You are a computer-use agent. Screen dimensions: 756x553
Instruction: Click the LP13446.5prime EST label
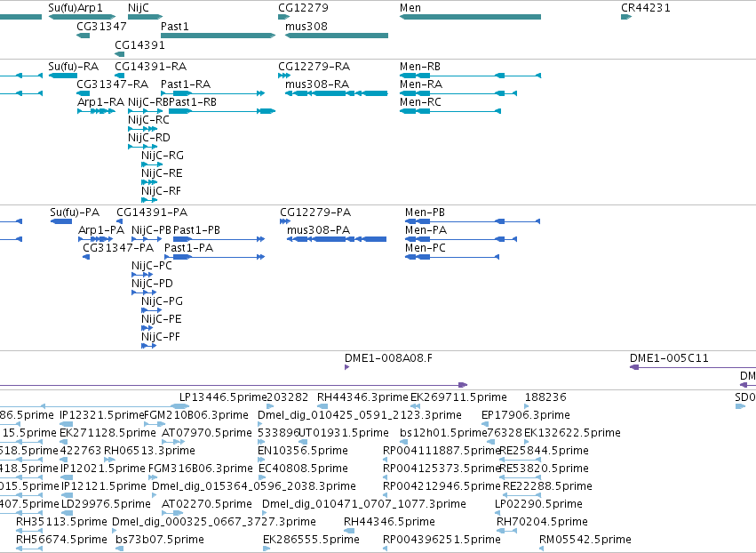tap(223, 397)
